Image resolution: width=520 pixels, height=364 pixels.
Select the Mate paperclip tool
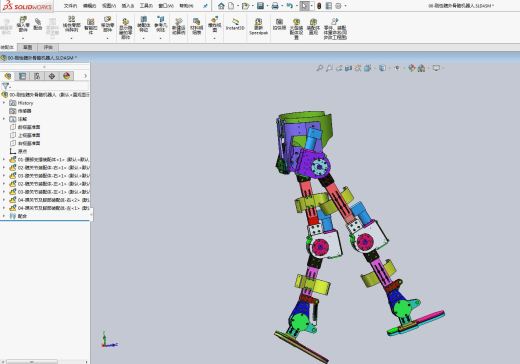tap(38, 24)
